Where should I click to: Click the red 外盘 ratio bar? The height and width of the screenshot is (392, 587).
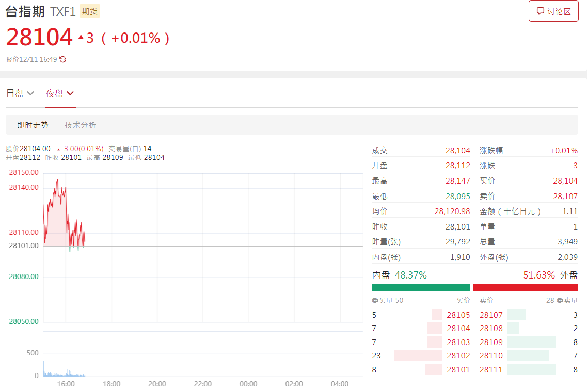tap(525, 287)
